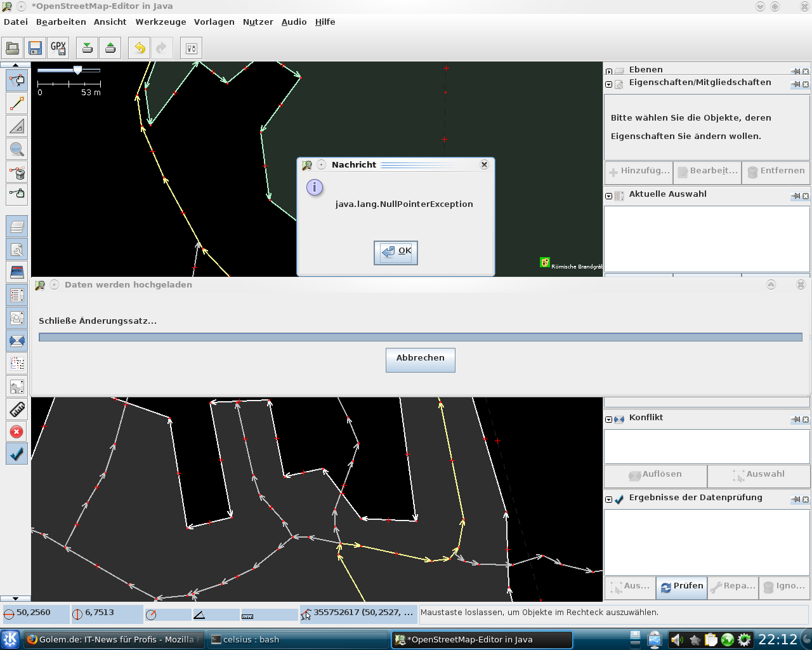Click the Save GPX toolbar icon

pyautogui.click(x=58, y=48)
